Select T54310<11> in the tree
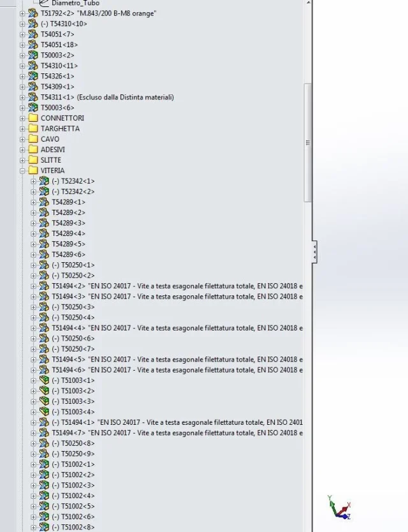 coord(59,66)
